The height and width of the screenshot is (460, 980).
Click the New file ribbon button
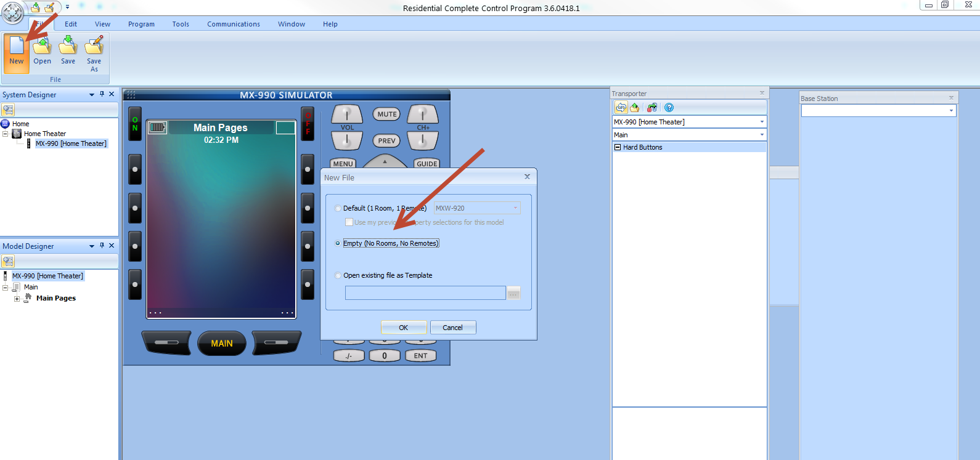(x=17, y=53)
